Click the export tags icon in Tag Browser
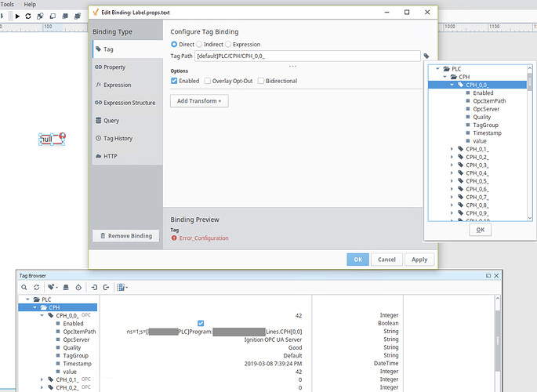The width and height of the screenshot is (537, 392). coord(106,288)
